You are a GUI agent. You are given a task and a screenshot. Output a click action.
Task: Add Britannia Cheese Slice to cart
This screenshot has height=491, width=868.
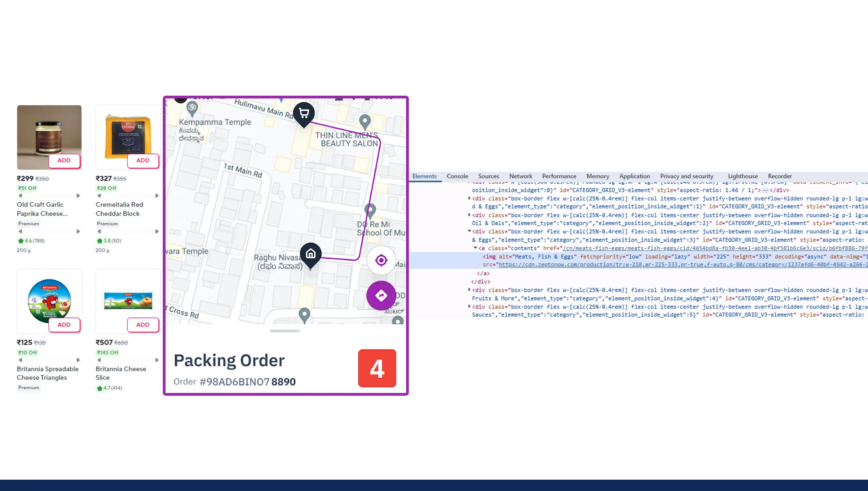(143, 325)
